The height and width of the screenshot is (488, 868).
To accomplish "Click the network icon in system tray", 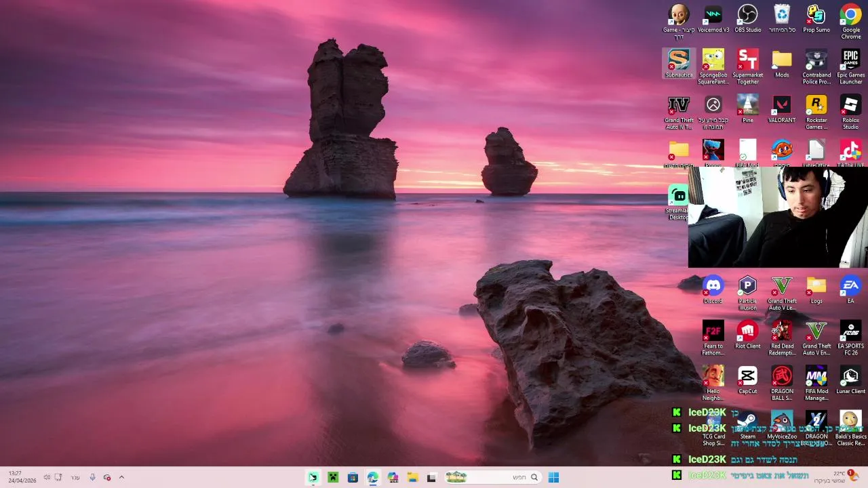I will click(58, 477).
